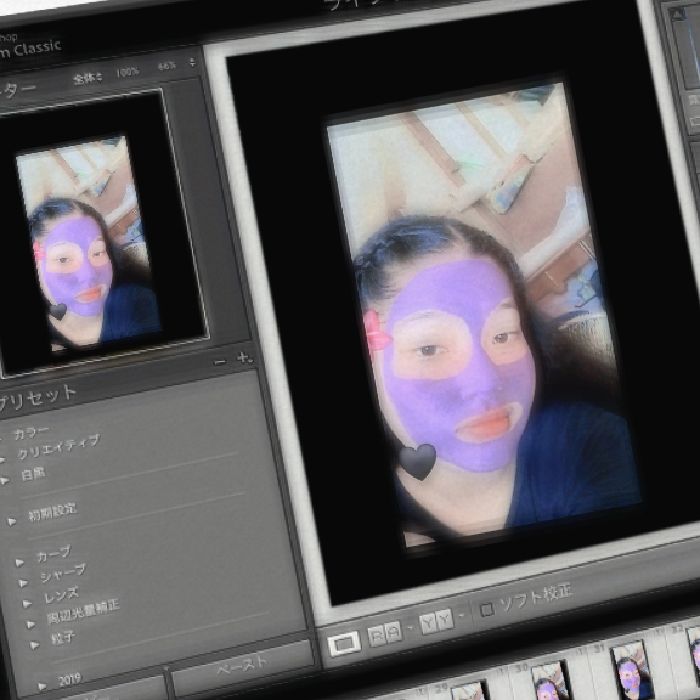The width and height of the screenshot is (700, 700).
Task: Click the ペースト button
Action: click(x=243, y=665)
